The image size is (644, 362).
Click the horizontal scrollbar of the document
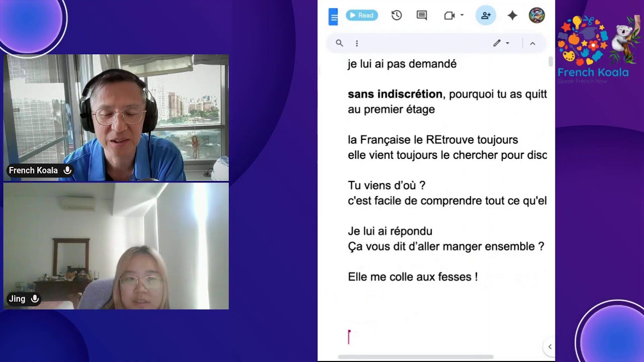(416, 357)
